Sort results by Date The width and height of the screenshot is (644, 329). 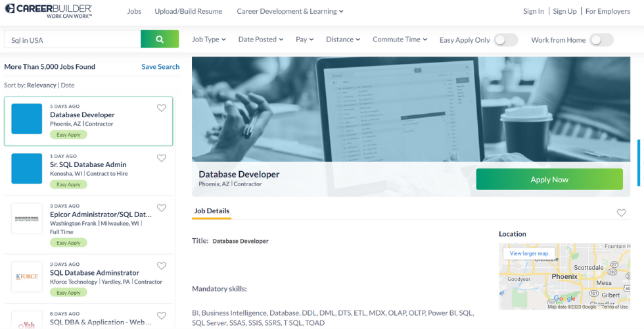click(x=68, y=85)
